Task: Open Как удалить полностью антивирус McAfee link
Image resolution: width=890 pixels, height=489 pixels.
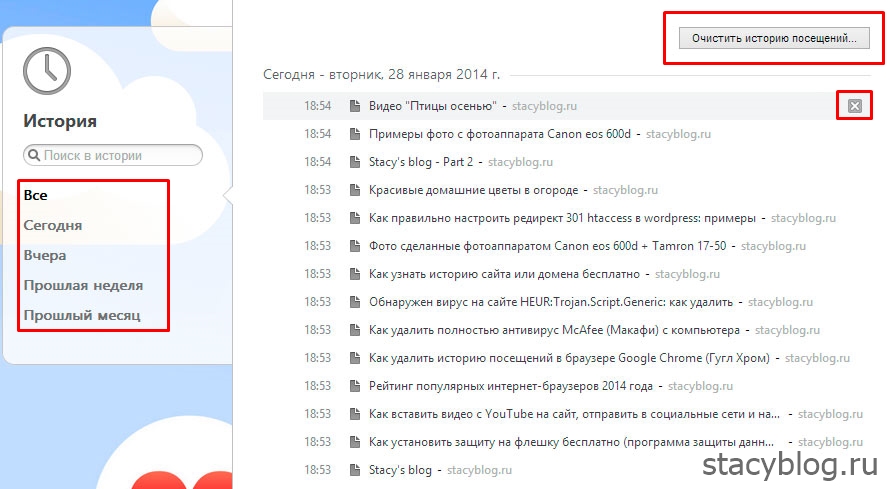Action: (x=554, y=330)
